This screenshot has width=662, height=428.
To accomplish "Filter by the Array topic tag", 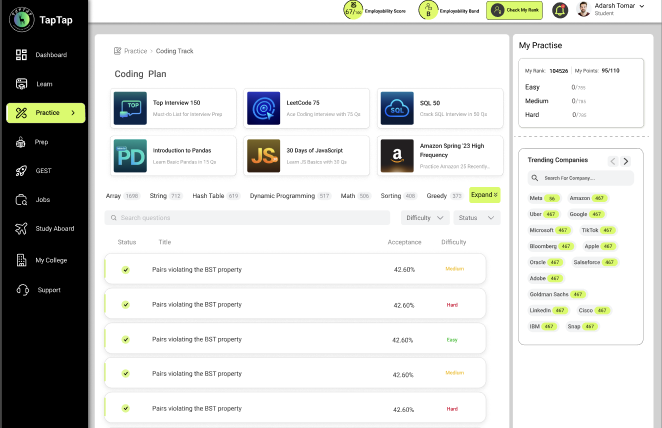I will (122, 196).
